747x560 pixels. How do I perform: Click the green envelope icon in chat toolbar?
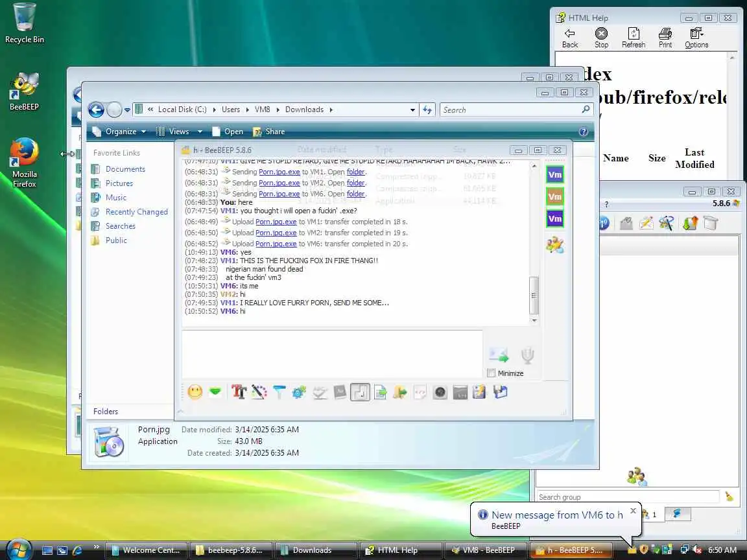215,392
